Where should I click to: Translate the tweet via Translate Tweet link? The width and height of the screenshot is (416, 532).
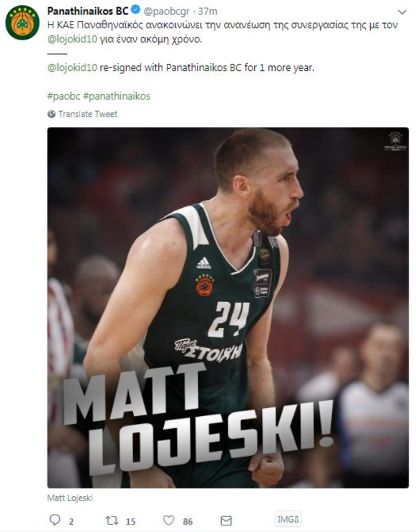(x=88, y=114)
